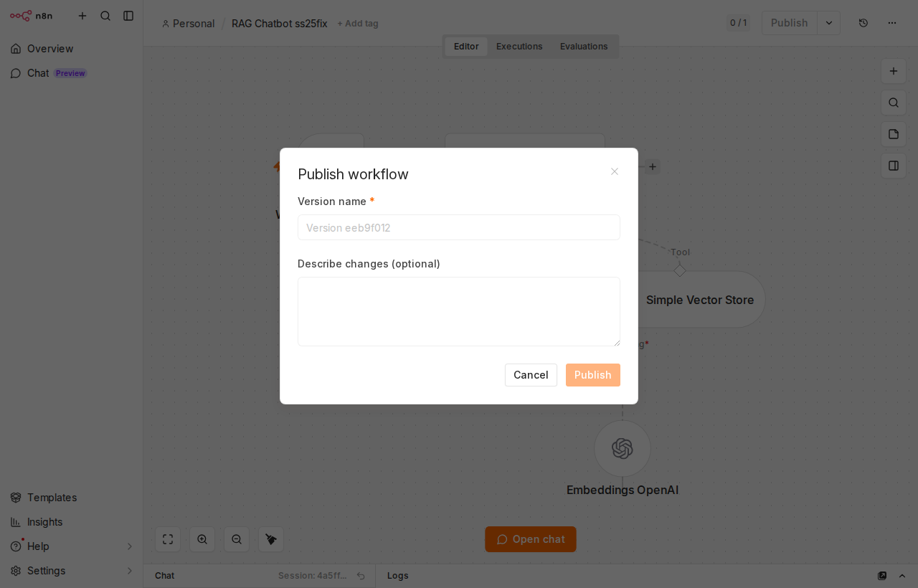Collapse sidebar using the panel icon

coord(128,16)
